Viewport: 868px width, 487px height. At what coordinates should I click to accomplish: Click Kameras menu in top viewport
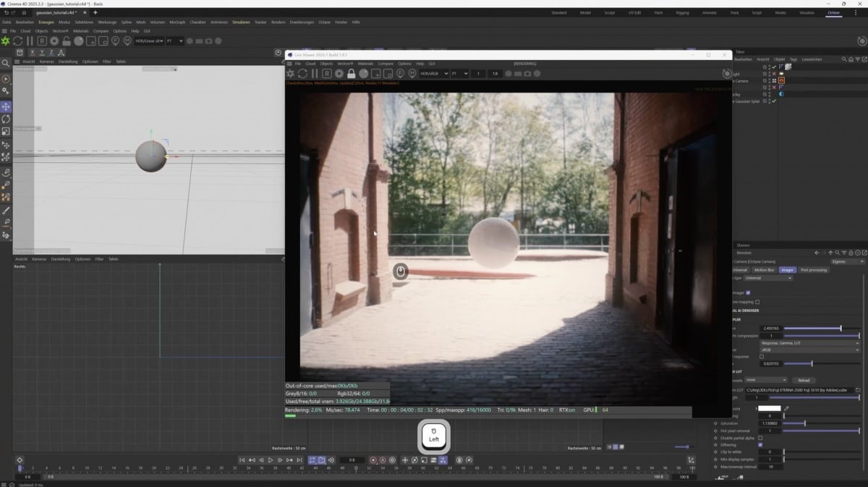pos(46,62)
